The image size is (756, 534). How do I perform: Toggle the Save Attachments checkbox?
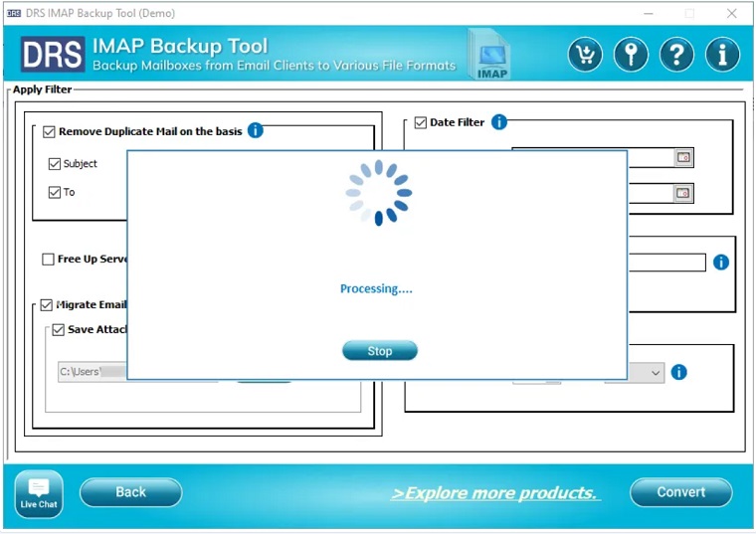[59, 330]
